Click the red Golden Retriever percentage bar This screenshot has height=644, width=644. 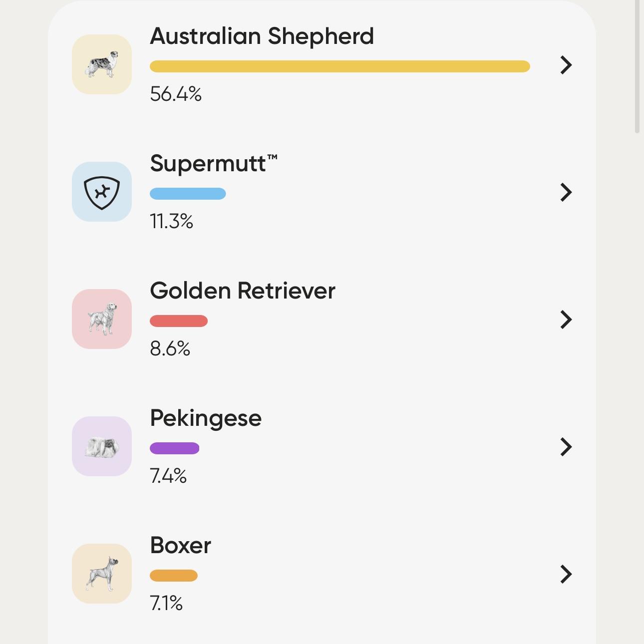click(x=179, y=321)
